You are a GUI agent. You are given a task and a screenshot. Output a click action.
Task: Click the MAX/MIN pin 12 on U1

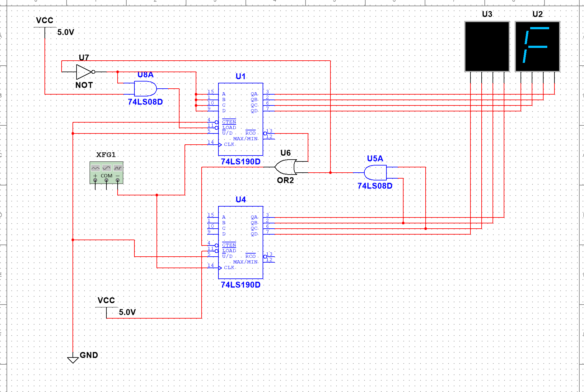pyautogui.click(x=269, y=139)
